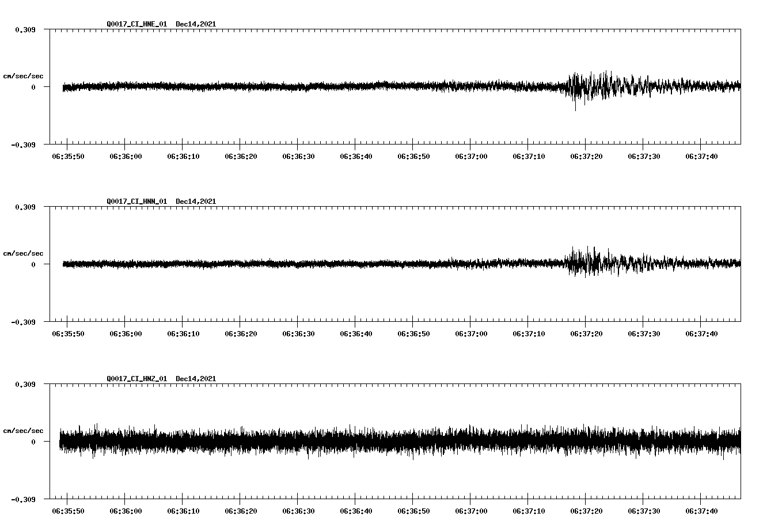
Task: Click the 06:35:50 time label under HNE plot
Action: pyautogui.click(x=68, y=157)
